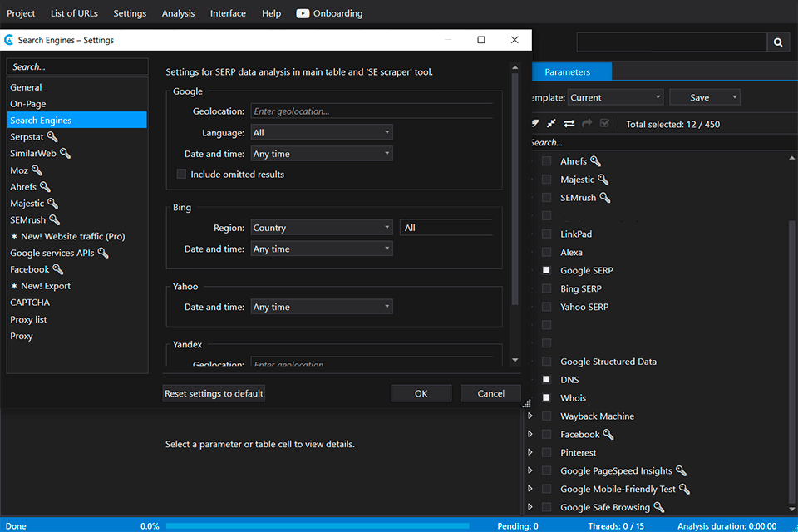
Task: Focus the Google Geolocation input field
Action: pos(372,111)
